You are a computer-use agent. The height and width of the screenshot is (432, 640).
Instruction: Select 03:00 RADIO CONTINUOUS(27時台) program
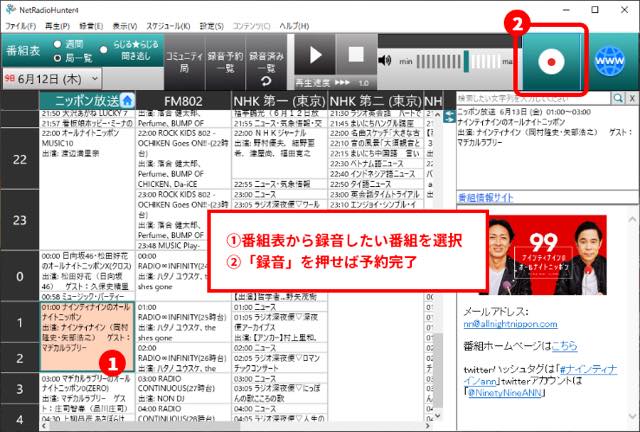[183, 388]
